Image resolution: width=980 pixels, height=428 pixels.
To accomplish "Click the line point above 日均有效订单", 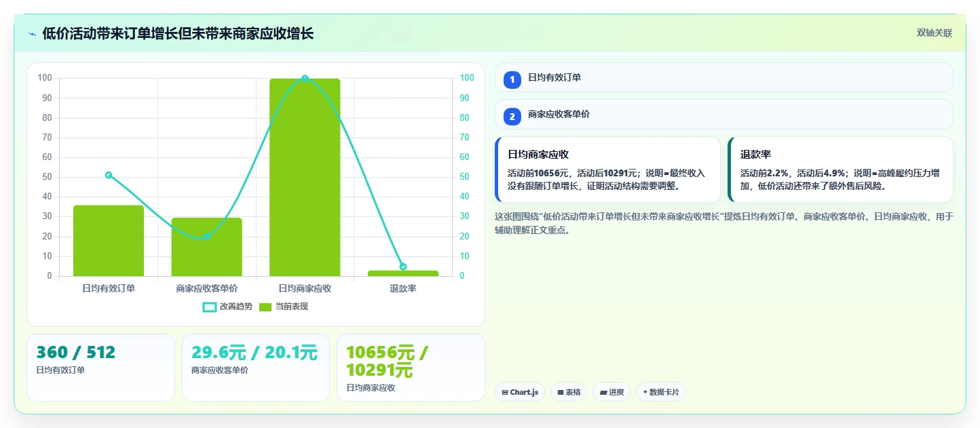I will [x=109, y=175].
